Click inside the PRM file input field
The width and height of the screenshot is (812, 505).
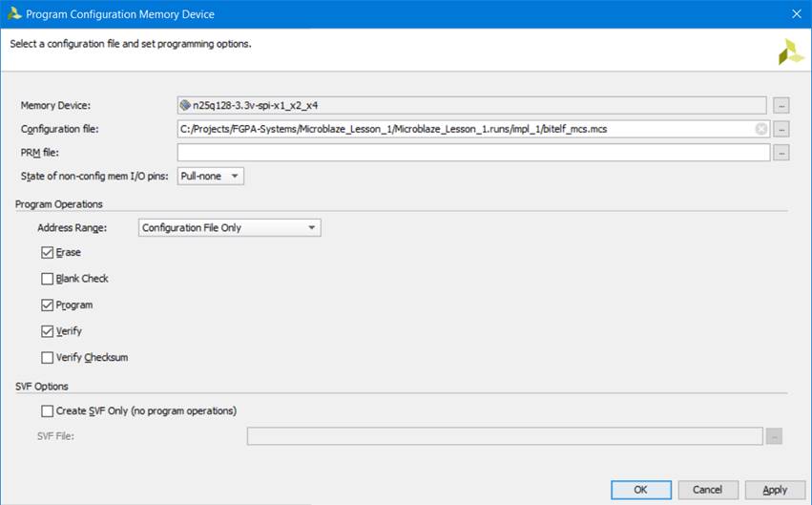tap(472, 153)
